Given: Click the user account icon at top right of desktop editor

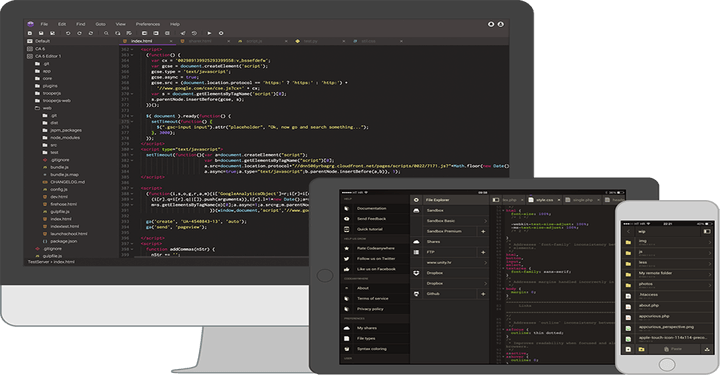Looking at the screenshot, I should pyautogui.click(x=501, y=24).
